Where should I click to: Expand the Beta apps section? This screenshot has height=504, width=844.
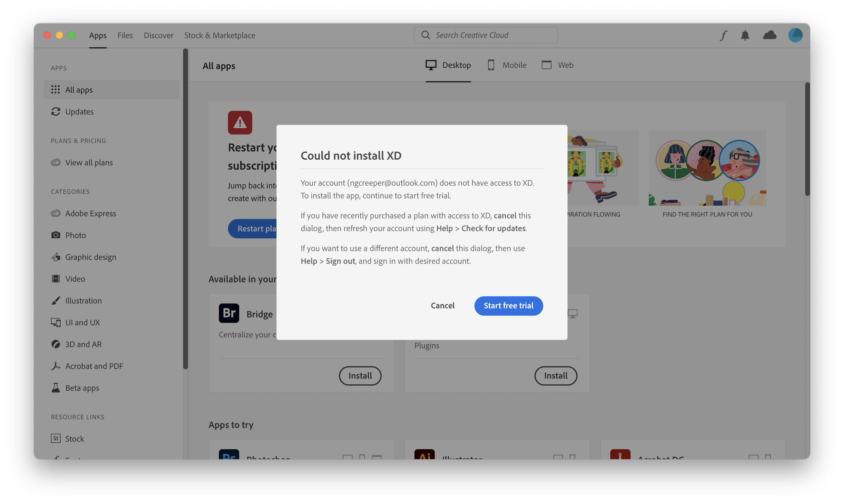(82, 388)
